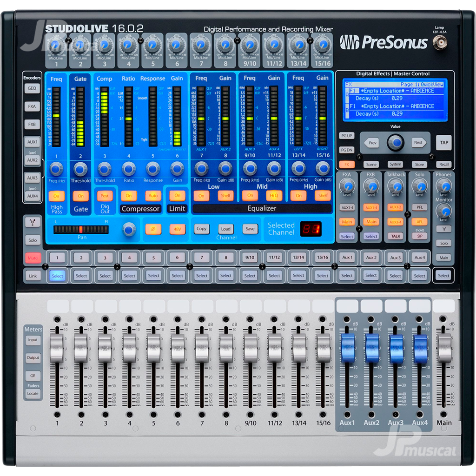The image size is (476, 476).
Task: Toggle the Hi Q button in the Mid band
Action: click(x=274, y=196)
